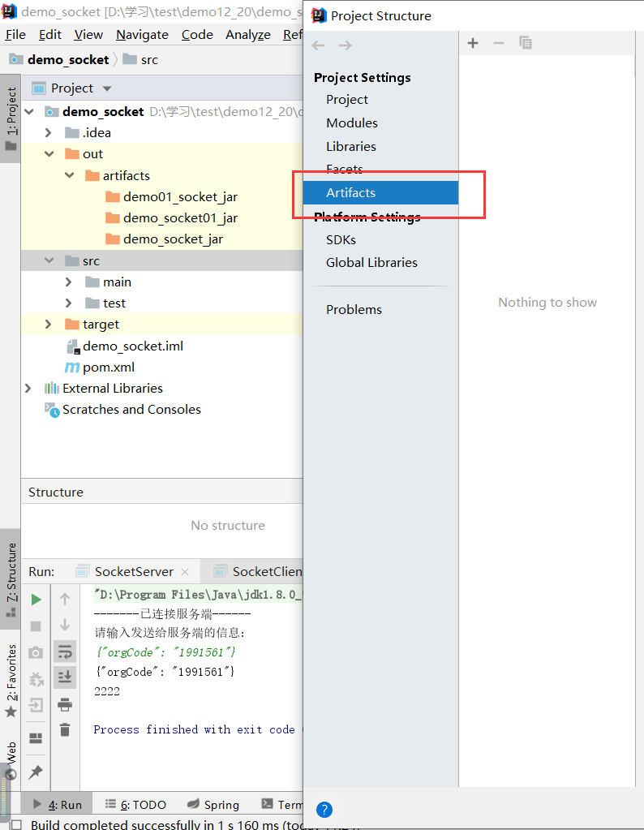Click the back arrow in Project Structure

click(319, 45)
